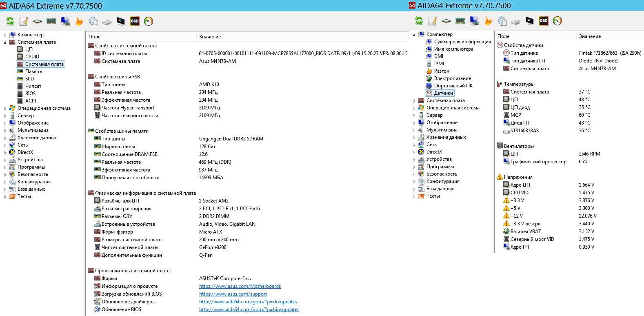Expand Системная плата node in right window tree
Screen dimensions: 644x316
click(x=414, y=101)
